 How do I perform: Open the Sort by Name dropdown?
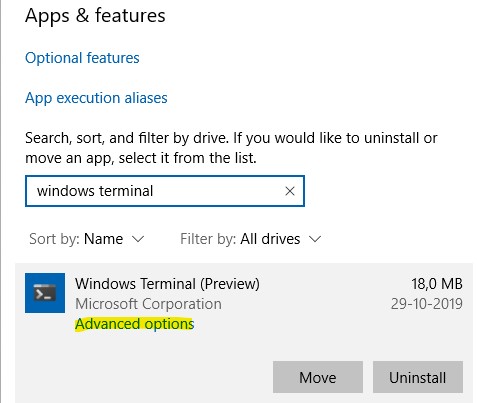click(87, 239)
